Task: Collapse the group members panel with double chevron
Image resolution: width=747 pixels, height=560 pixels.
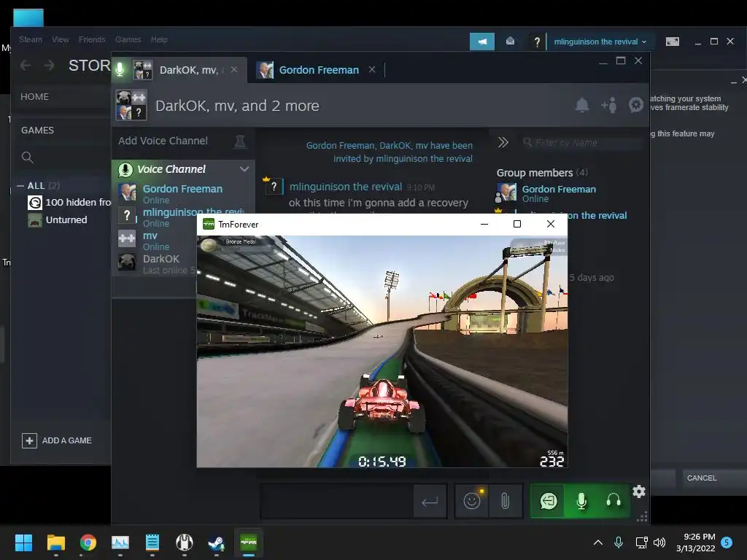Action: (x=503, y=142)
